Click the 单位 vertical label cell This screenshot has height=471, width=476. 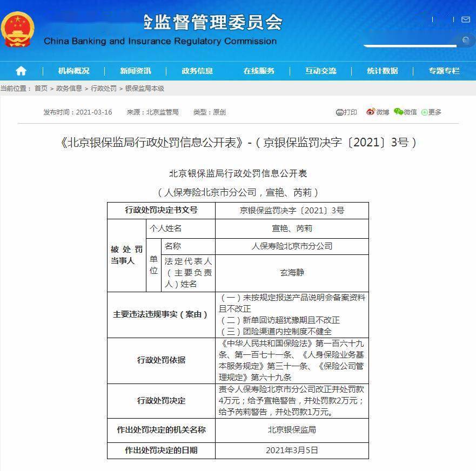[153, 265]
